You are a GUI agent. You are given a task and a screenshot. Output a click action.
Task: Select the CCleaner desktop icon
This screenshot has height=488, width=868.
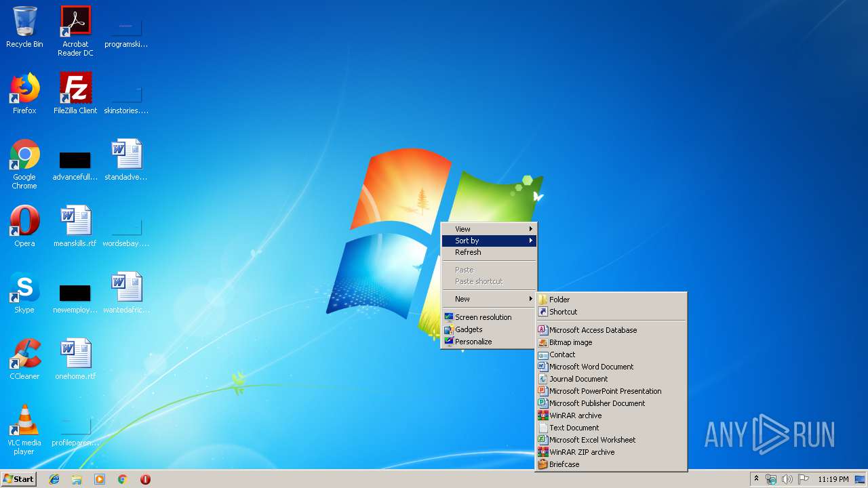(x=24, y=359)
